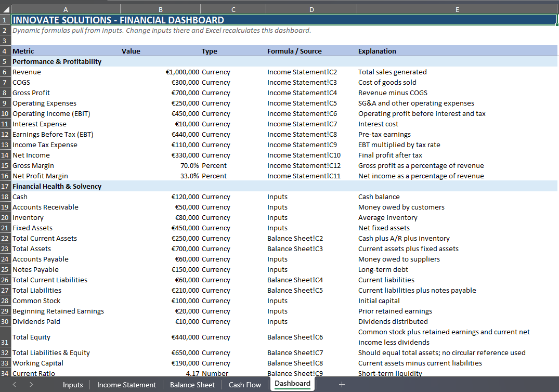Select column A header
Viewport: 559px width, 392px height.
66,9
